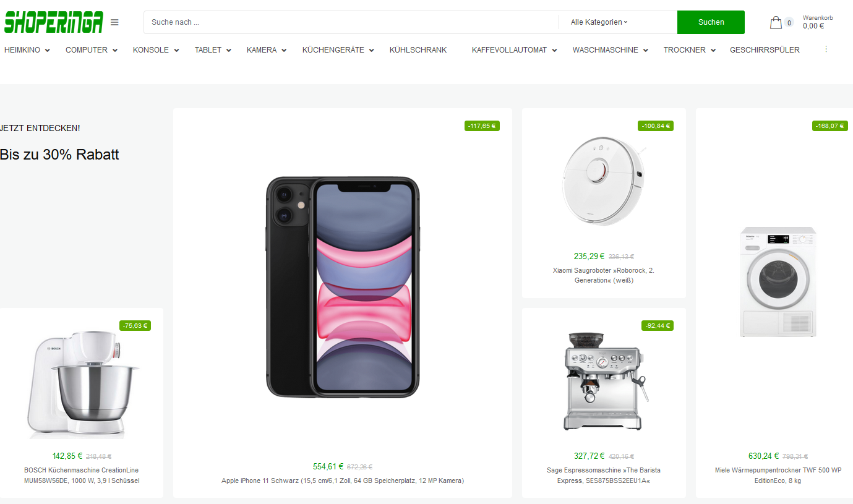Open the Xiaomi Saugroboter Roborock link
The height and width of the screenshot is (504, 853).
(x=603, y=275)
